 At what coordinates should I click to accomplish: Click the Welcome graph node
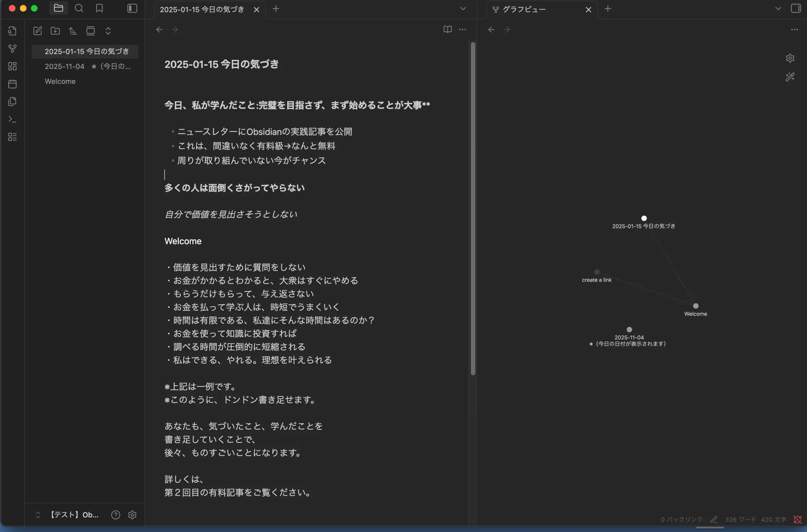(696, 306)
